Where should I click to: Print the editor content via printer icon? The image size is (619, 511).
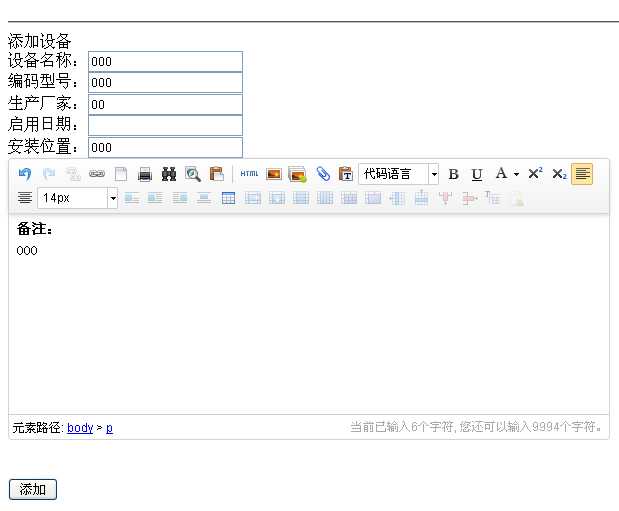point(145,174)
